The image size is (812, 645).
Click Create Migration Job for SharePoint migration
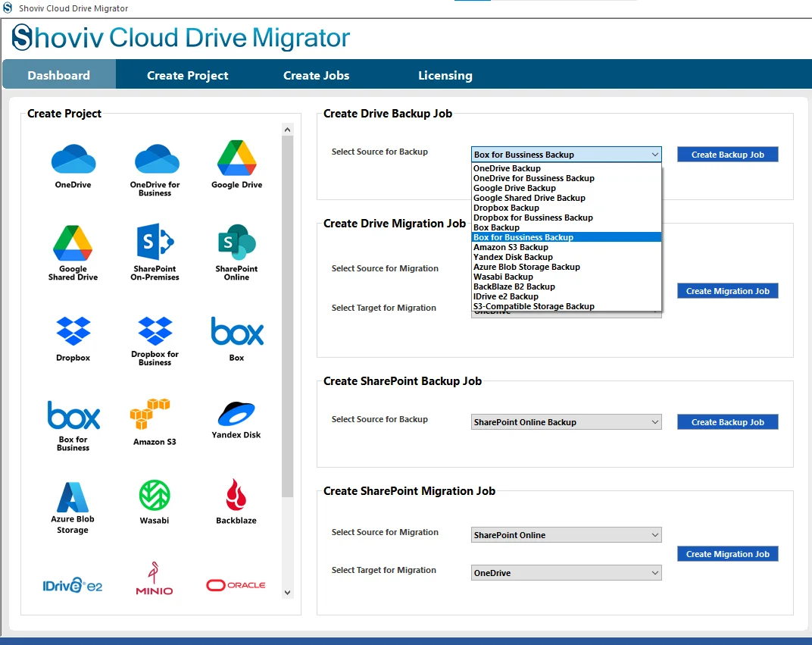click(728, 554)
